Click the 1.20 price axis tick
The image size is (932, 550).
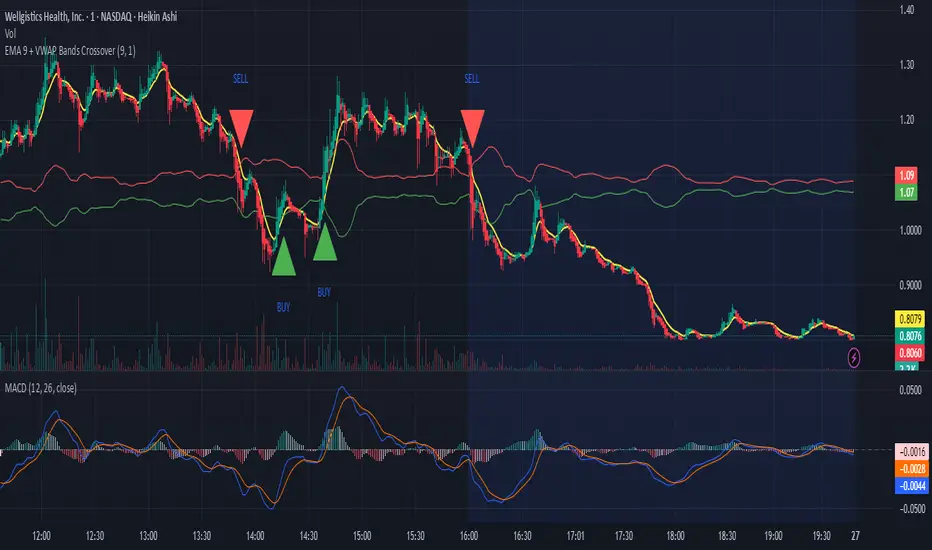pyautogui.click(x=906, y=120)
